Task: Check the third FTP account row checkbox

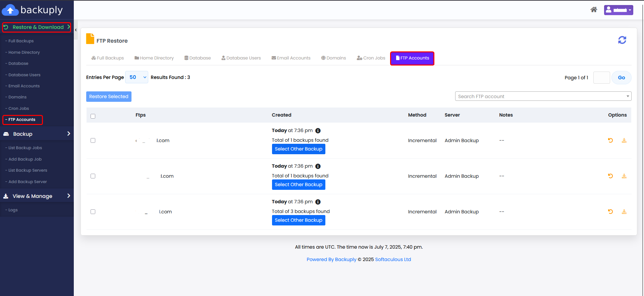Action: 93,212
